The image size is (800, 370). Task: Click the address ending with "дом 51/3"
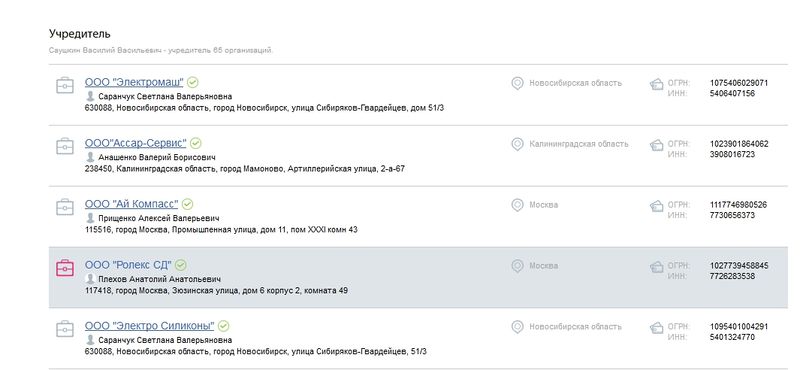(264, 108)
